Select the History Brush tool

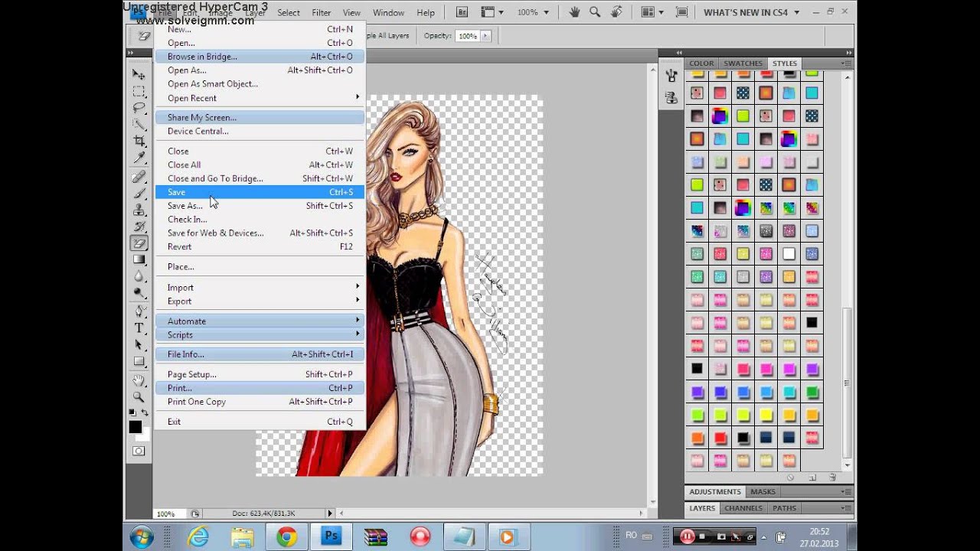click(139, 227)
